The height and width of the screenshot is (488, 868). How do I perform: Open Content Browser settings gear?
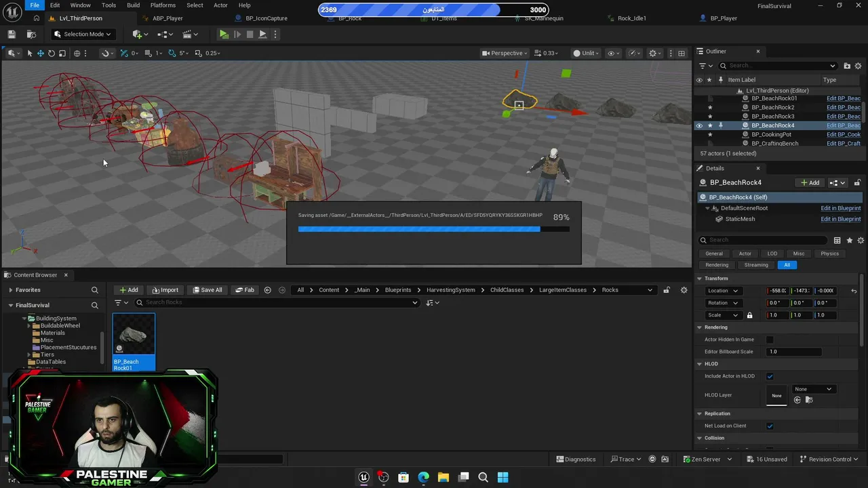[x=684, y=290]
